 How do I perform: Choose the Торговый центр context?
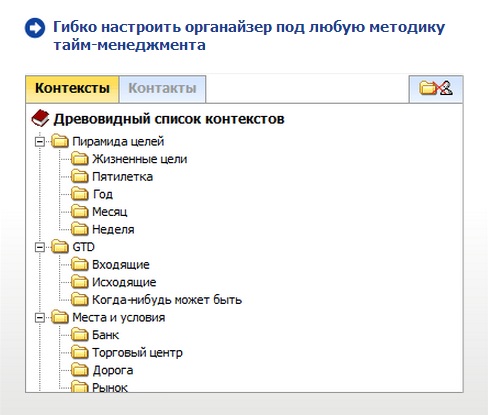(x=137, y=353)
